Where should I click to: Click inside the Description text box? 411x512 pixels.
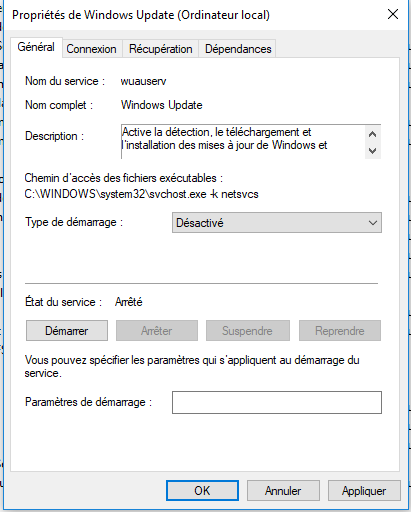(243, 142)
